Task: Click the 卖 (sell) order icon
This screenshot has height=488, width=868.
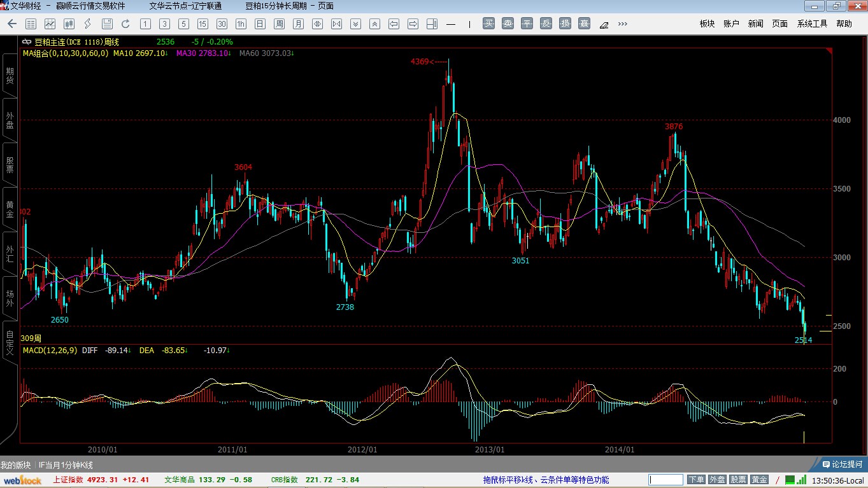Action: coord(508,24)
